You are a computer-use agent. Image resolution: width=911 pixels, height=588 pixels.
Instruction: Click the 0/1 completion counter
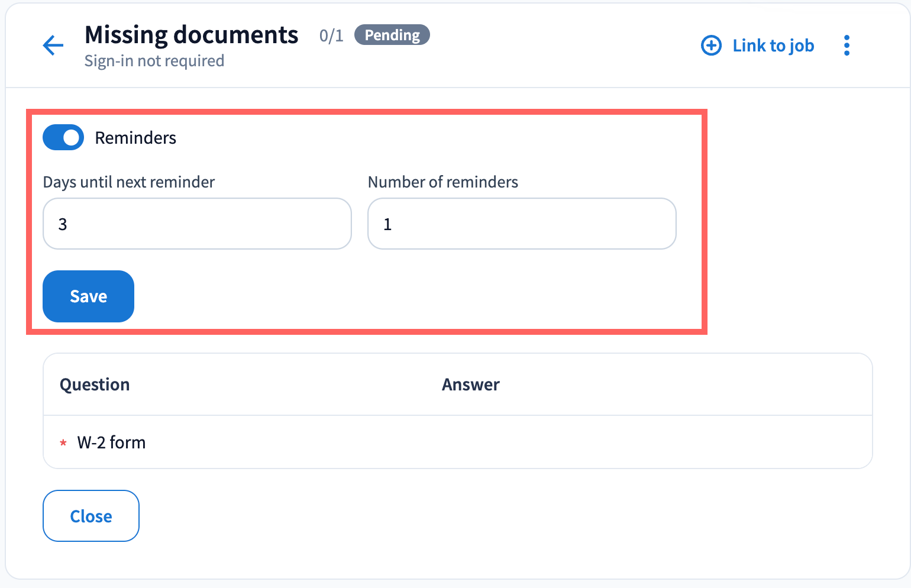(331, 36)
